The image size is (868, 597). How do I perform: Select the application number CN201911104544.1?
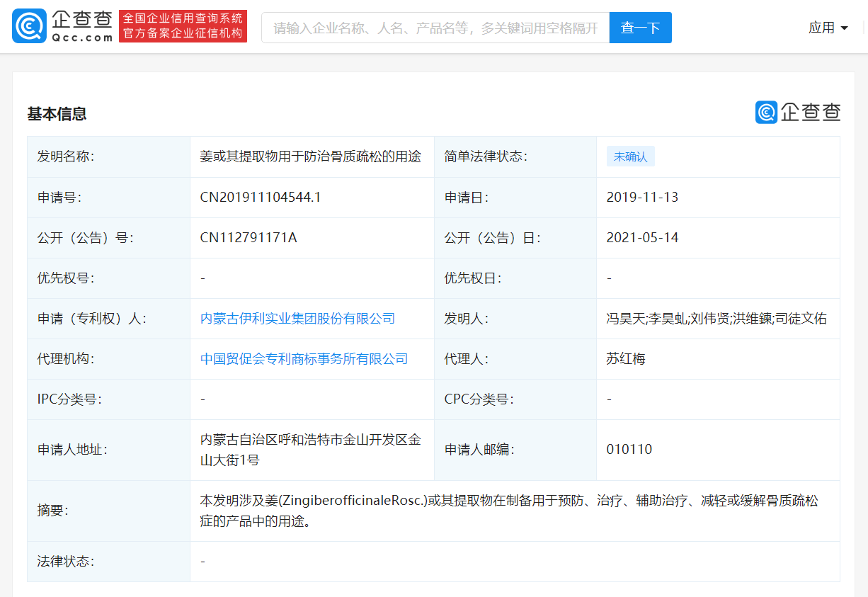coord(261,198)
